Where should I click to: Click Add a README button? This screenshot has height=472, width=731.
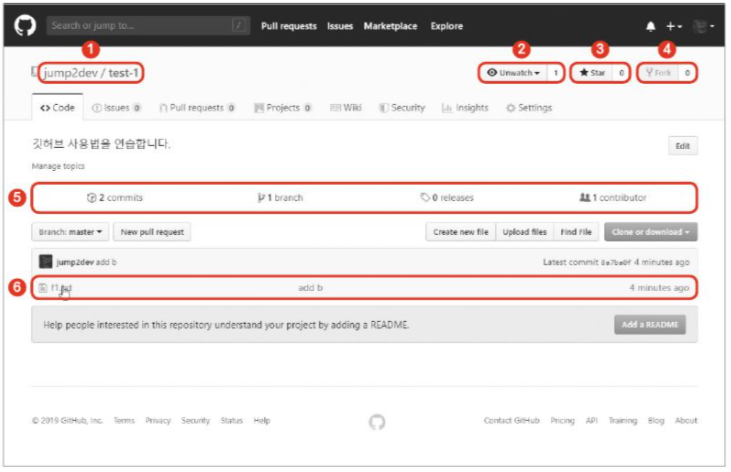[650, 325]
